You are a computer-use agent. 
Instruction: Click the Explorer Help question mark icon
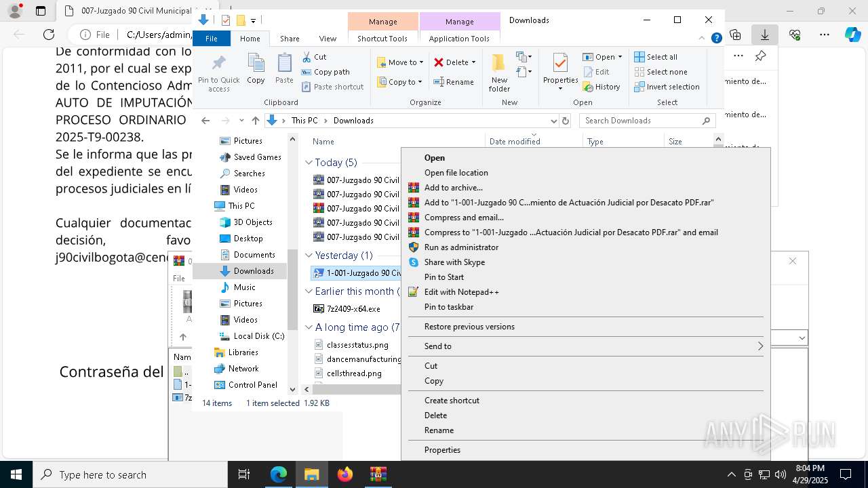coord(716,38)
